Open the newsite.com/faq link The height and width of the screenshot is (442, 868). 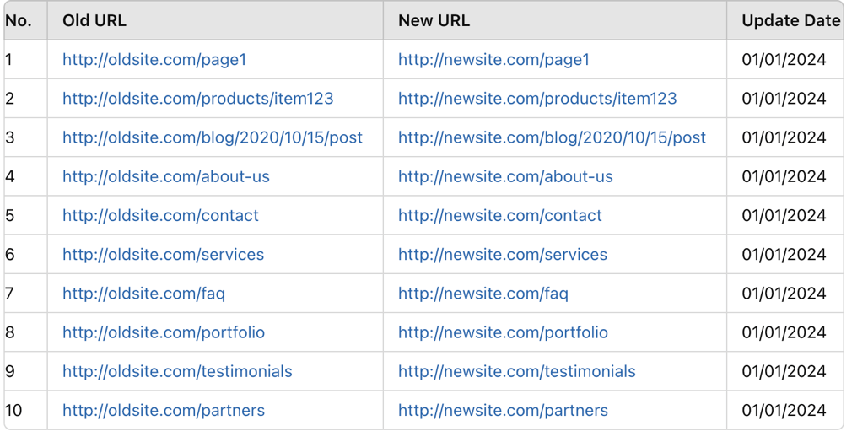tap(483, 294)
